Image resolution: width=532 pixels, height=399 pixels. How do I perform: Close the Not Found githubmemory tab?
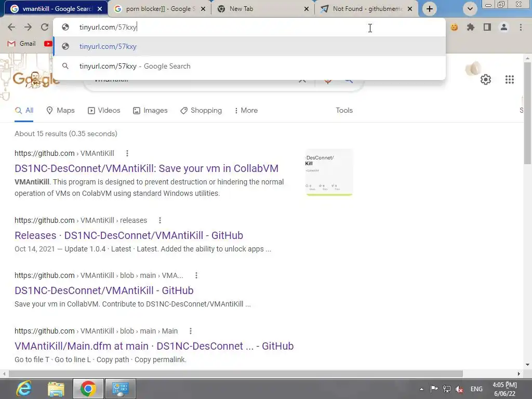[410, 9]
